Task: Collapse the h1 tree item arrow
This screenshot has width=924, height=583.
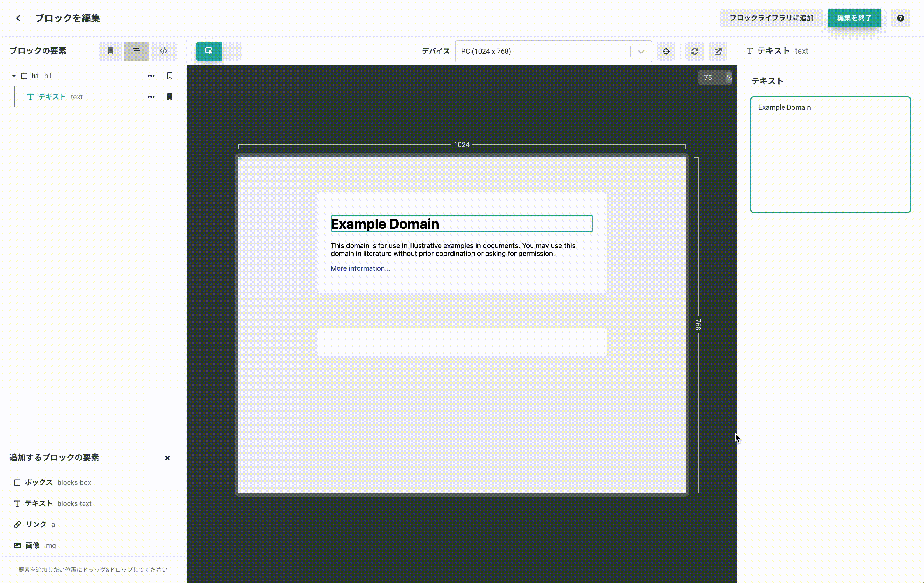Action: pyautogui.click(x=14, y=76)
